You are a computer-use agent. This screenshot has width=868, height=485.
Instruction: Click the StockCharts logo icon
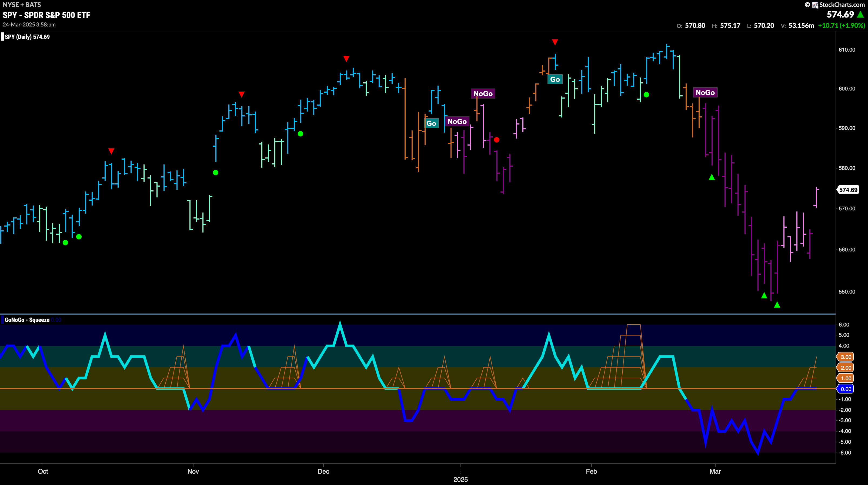815,5
